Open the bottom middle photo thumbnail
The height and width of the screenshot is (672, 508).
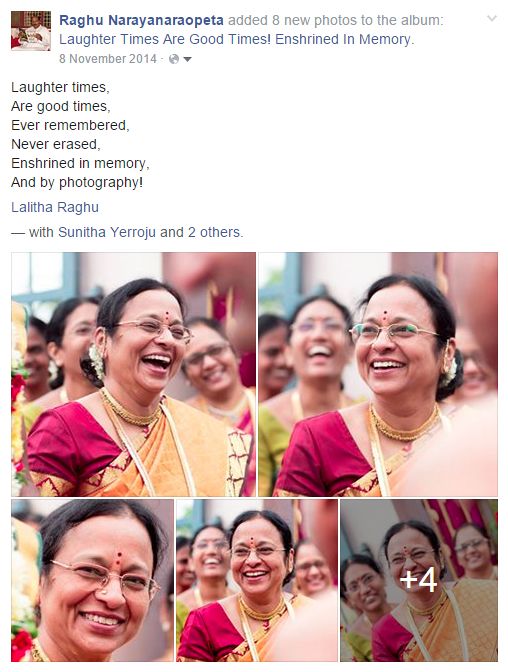coord(257,580)
